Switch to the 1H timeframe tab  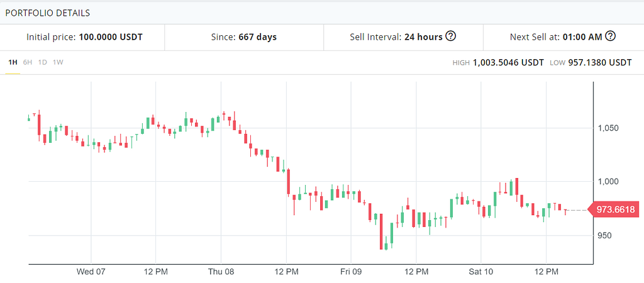pyautogui.click(x=13, y=62)
